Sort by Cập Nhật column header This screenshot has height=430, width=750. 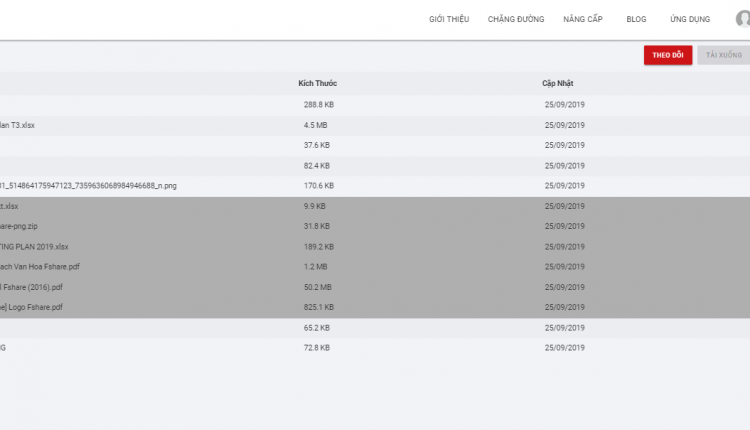[x=557, y=83]
